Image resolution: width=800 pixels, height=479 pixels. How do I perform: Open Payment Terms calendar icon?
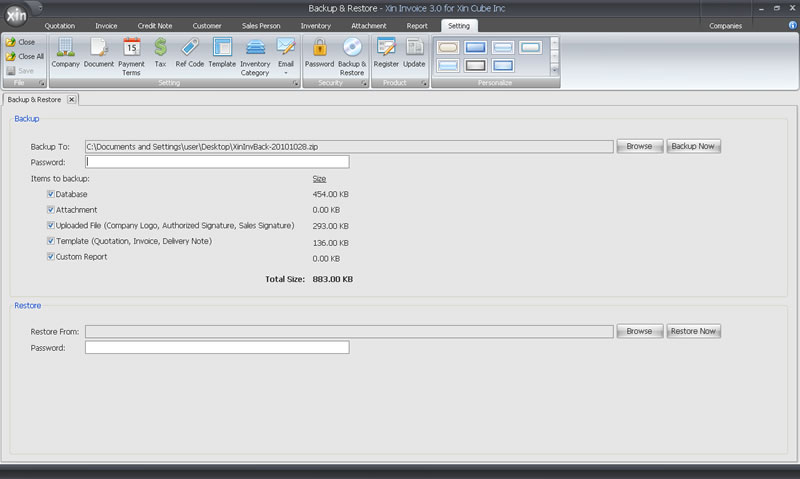click(131, 56)
